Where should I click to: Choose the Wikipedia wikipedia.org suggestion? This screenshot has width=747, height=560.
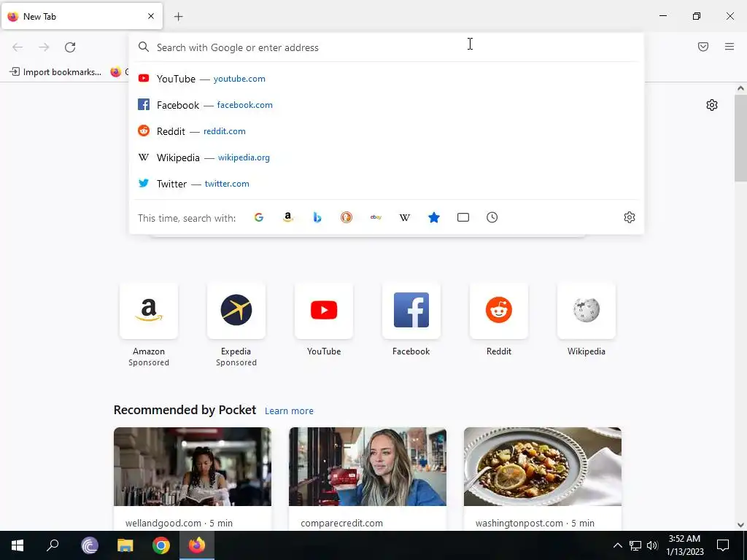(x=386, y=157)
